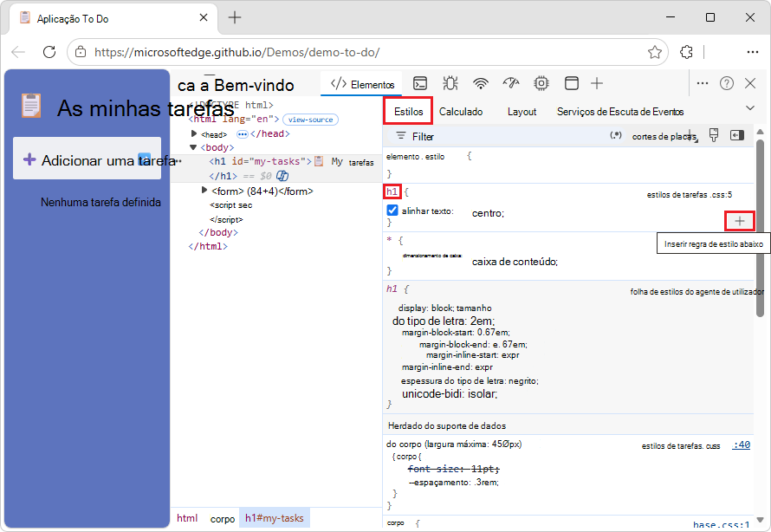Image resolution: width=771 pixels, height=532 pixels.
Task: Open the browser Settings and more menu
Action: click(x=752, y=52)
